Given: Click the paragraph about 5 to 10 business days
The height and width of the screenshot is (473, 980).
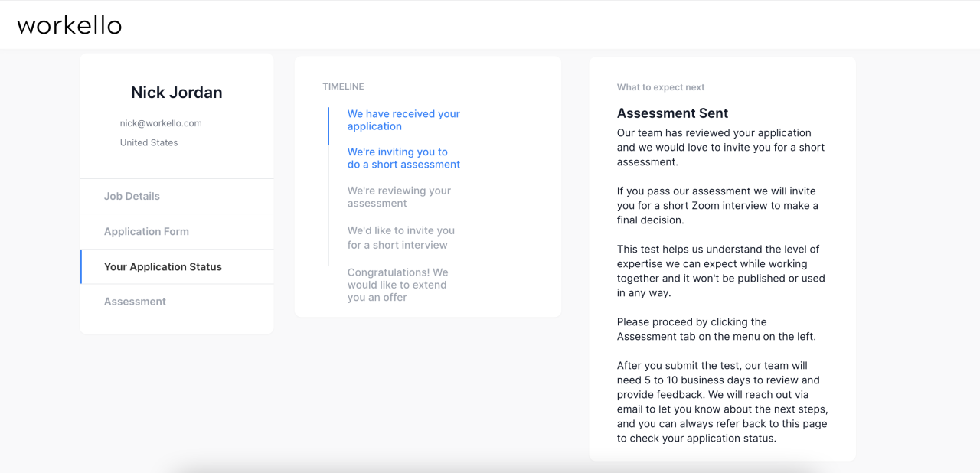Looking at the screenshot, I should [722, 402].
